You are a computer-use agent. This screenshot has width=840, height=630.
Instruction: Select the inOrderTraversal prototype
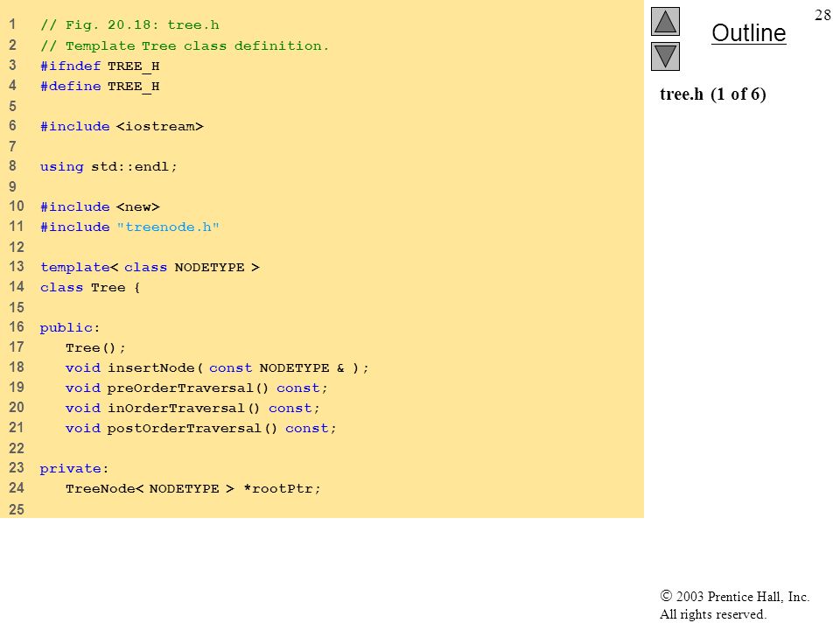pyautogui.click(x=192, y=409)
